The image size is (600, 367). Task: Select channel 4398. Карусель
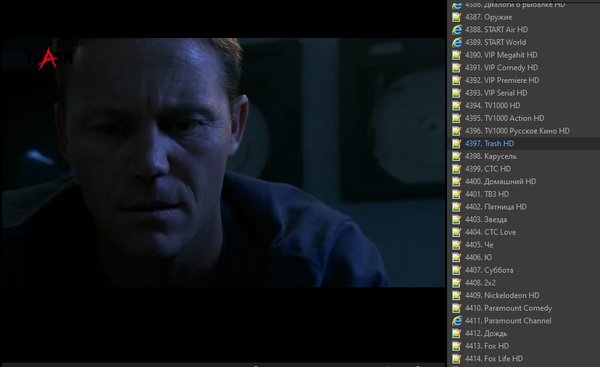pos(491,156)
